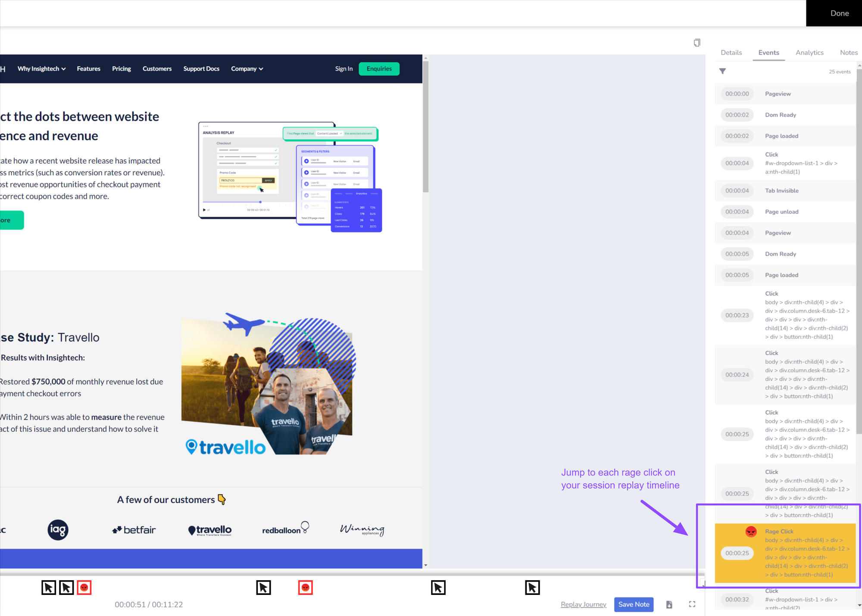Click the download file icon next to Save Note
This screenshot has height=616, width=862.
pyautogui.click(x=669, y=604)
